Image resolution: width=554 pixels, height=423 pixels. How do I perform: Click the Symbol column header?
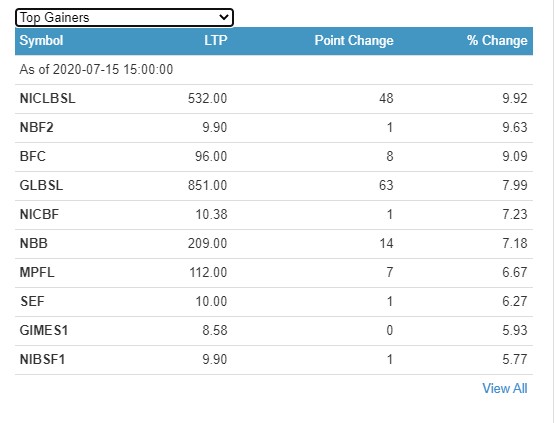point(41,41)
